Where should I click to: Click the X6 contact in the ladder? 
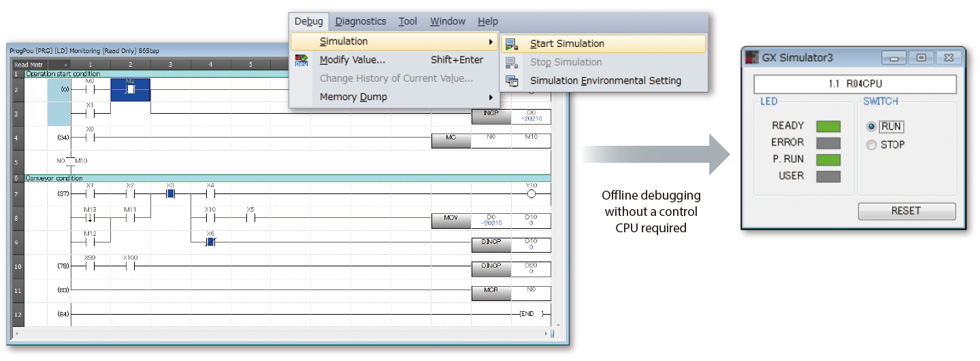210,241
